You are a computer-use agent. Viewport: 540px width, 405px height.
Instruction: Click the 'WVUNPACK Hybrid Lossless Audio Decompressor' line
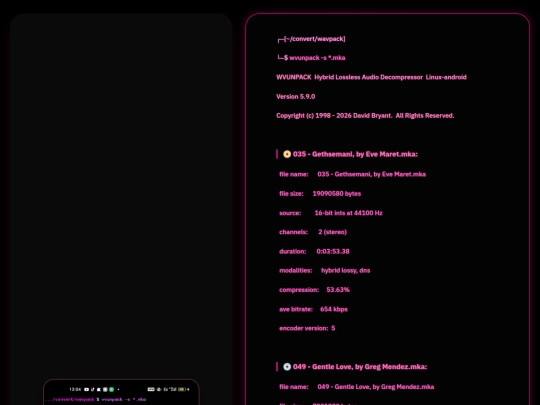pos(371,77)
